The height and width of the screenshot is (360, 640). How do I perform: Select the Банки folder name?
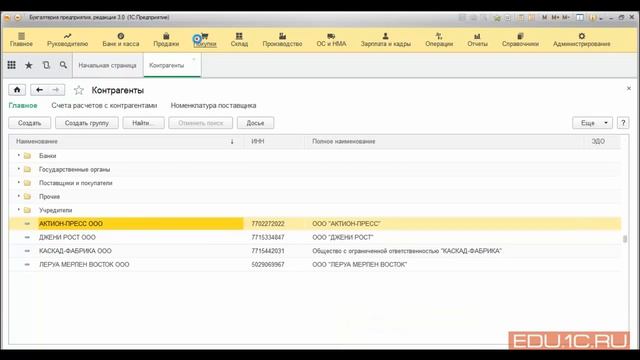pos(47,156)
